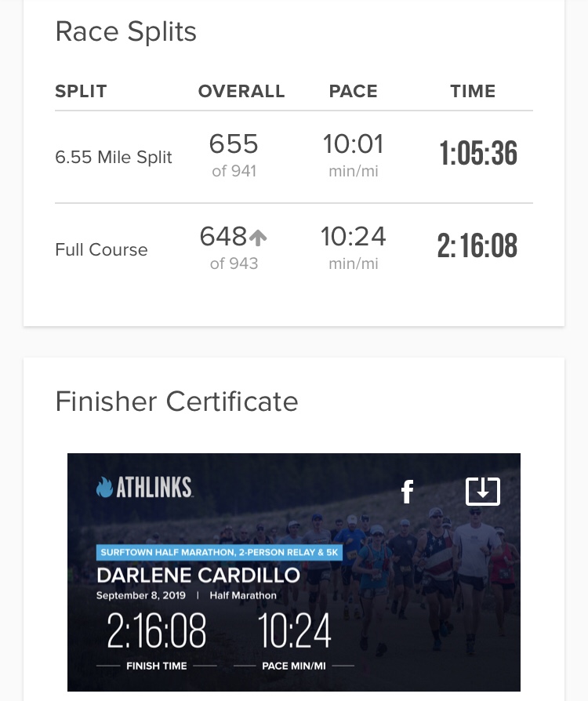The height and width of the screenshot is (701, 588).
Task: Click the Surftown Half Marathon event banner
Action: pos(220,553)
